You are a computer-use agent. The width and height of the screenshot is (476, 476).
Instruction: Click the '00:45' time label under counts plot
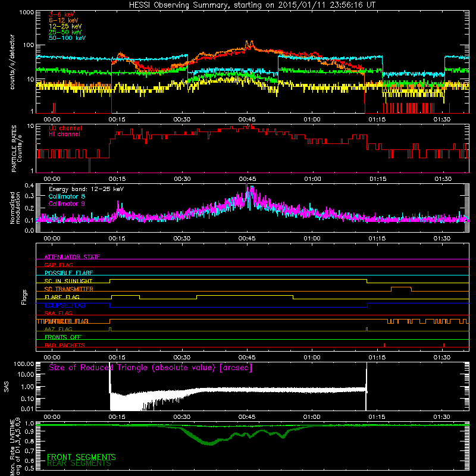[247, 120]
